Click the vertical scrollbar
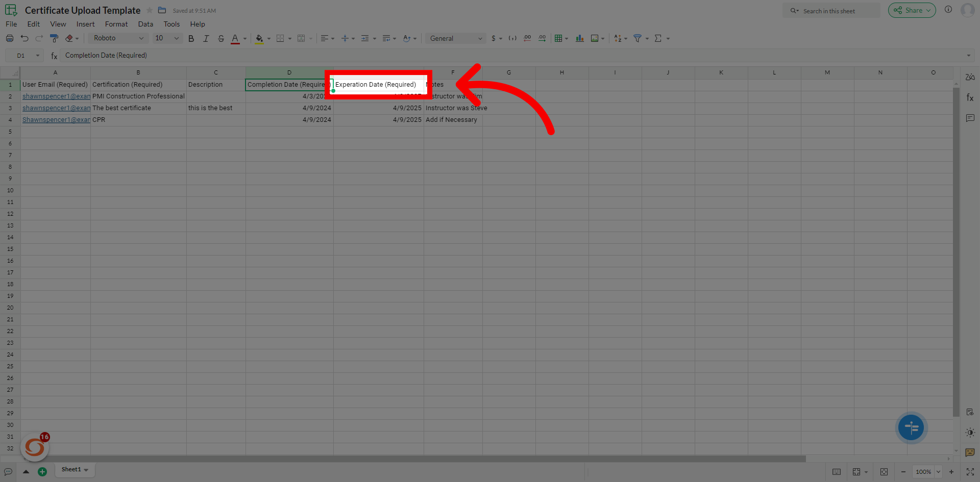Image resolution: width=980 pixels, height=482 pixels. click(x=956, y=252)
